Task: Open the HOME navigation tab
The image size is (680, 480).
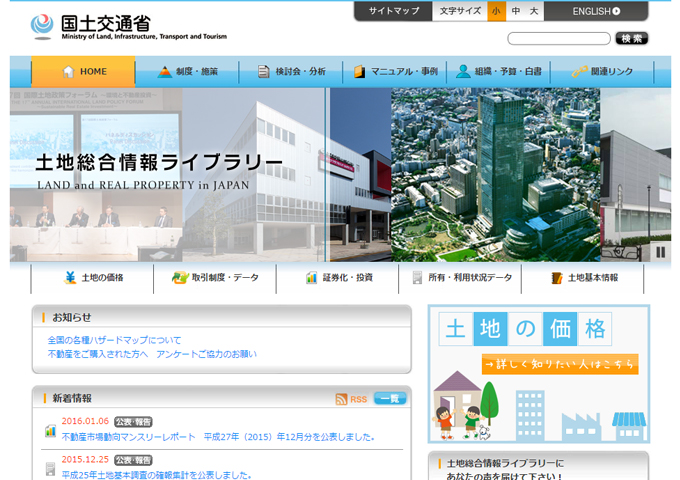Action: [x=83, y=72]
